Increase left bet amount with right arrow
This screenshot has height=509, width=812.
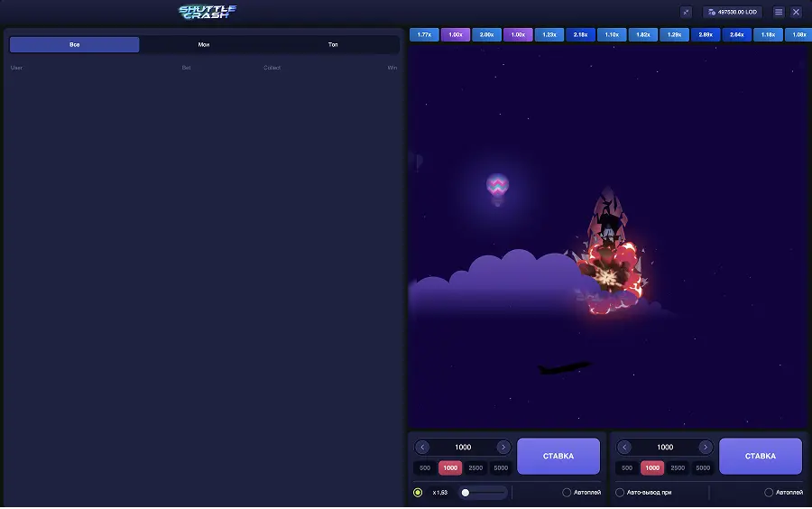(503, 448)
